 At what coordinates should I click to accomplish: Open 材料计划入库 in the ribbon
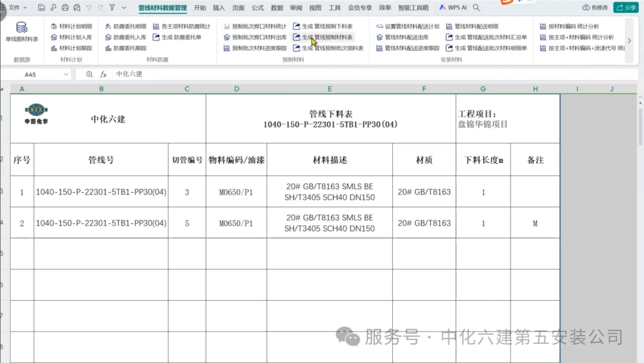coord(72,37)
